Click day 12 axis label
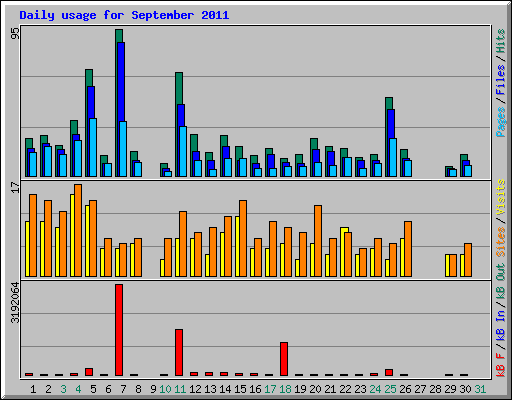 tap(195, 389)
